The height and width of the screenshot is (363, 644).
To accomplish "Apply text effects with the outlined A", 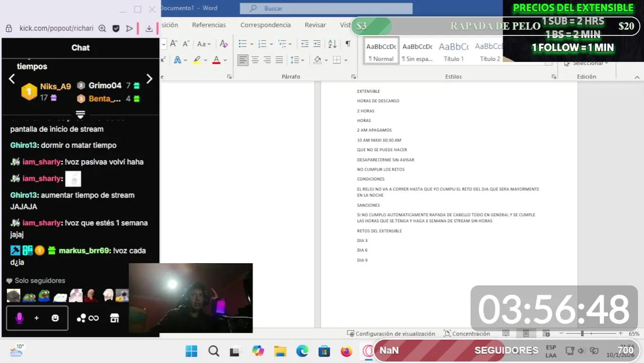I will tap(177, 60).
